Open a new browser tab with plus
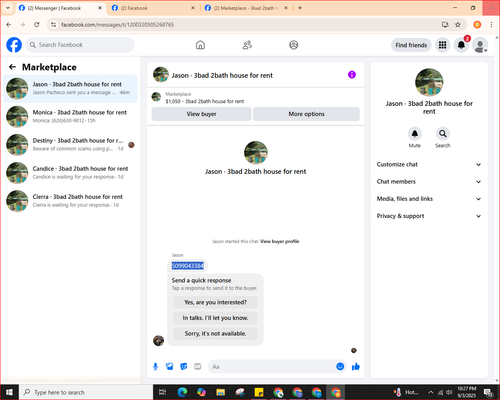 (x=300, y=8)
